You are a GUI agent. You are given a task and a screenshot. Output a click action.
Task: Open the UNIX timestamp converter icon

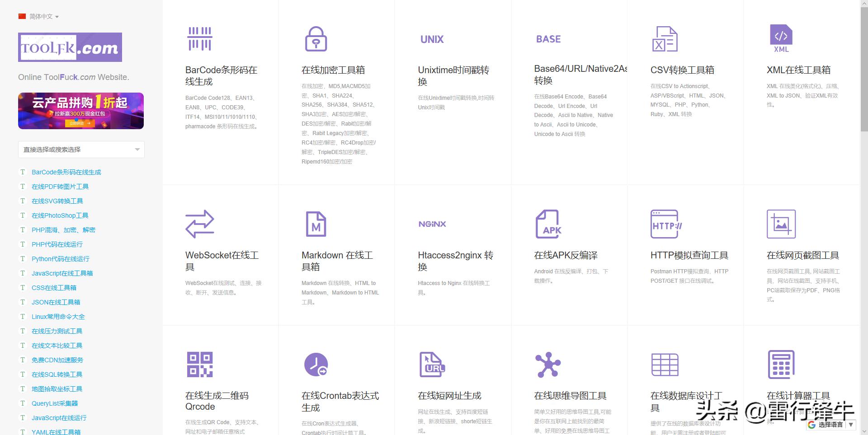[x=432, y=39]
